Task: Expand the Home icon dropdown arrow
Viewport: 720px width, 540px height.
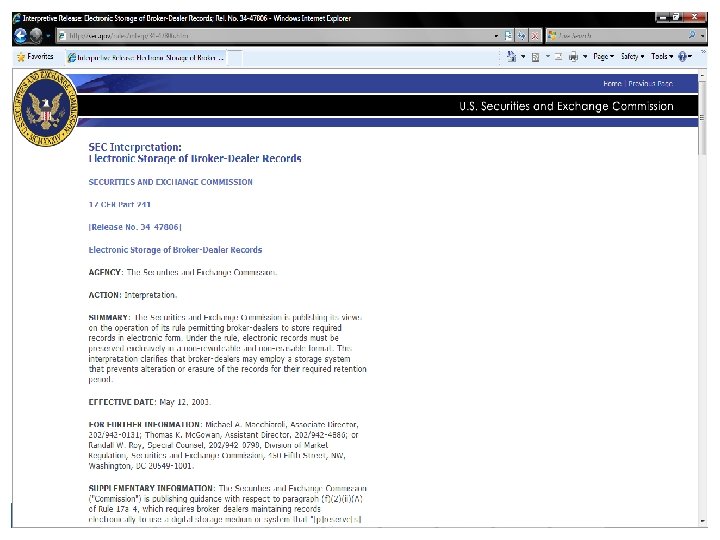Action: [523, 56]
